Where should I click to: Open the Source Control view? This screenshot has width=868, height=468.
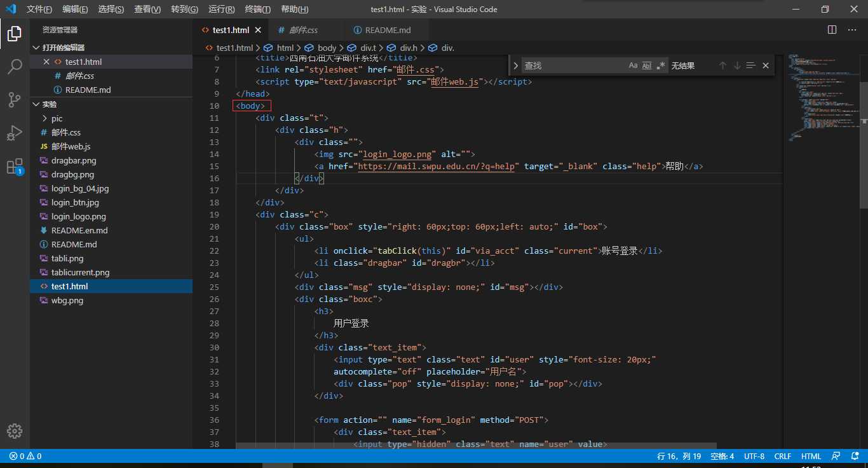[15, 100]
